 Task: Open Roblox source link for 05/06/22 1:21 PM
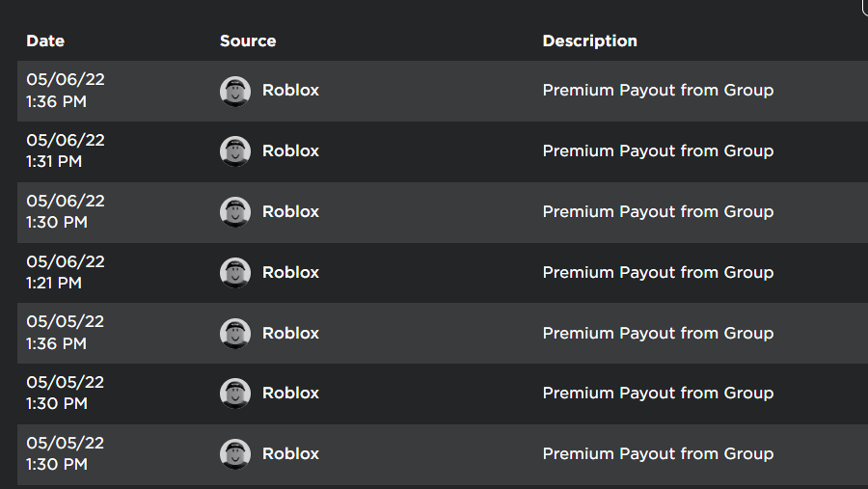pos(290,272)
